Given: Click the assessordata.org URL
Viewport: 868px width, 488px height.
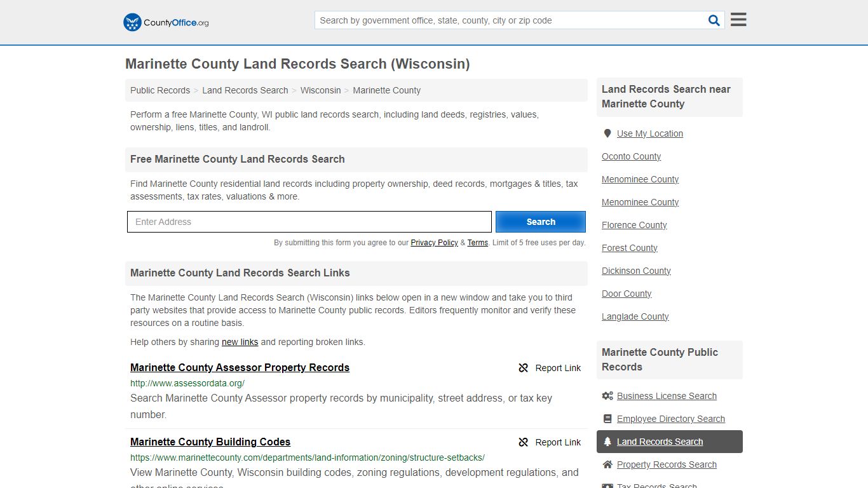Looking at the screenshot, I should [x=187, y=383].
